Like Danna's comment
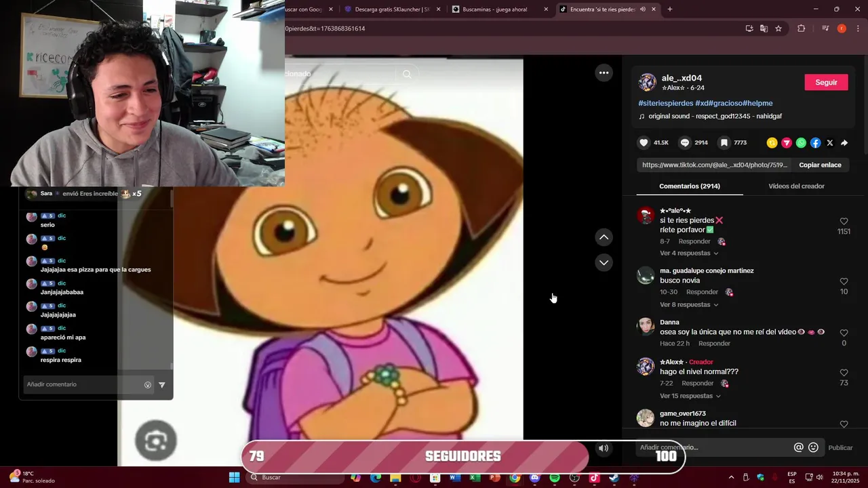Viewport: 868px width, 488px height. 844,333
